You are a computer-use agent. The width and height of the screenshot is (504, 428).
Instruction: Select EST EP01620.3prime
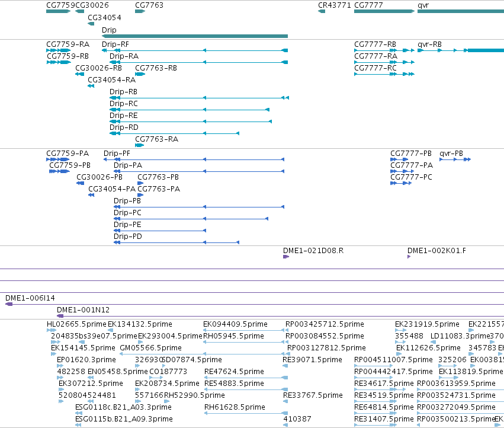[86, 360]
